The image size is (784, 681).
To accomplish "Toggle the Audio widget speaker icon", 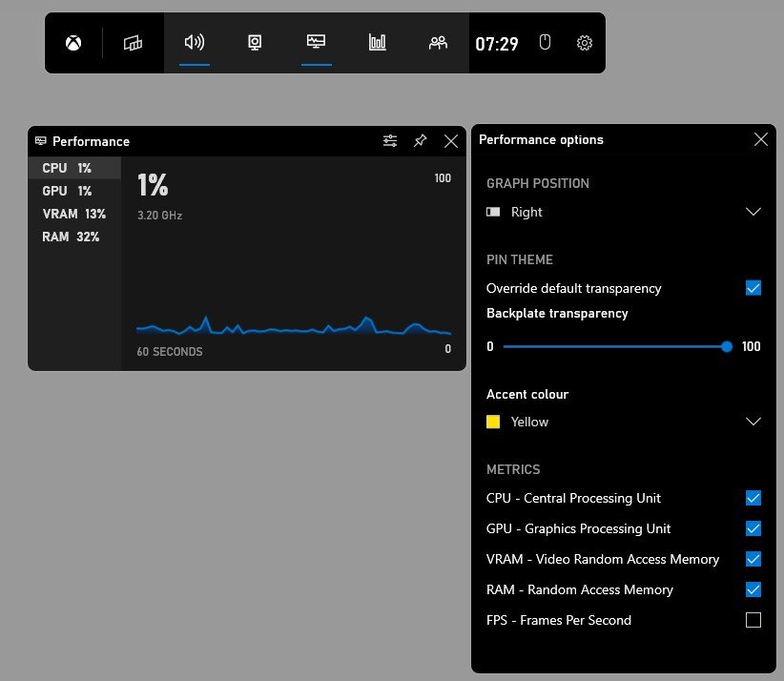I will pyautogui.click(x=195, y=43).
